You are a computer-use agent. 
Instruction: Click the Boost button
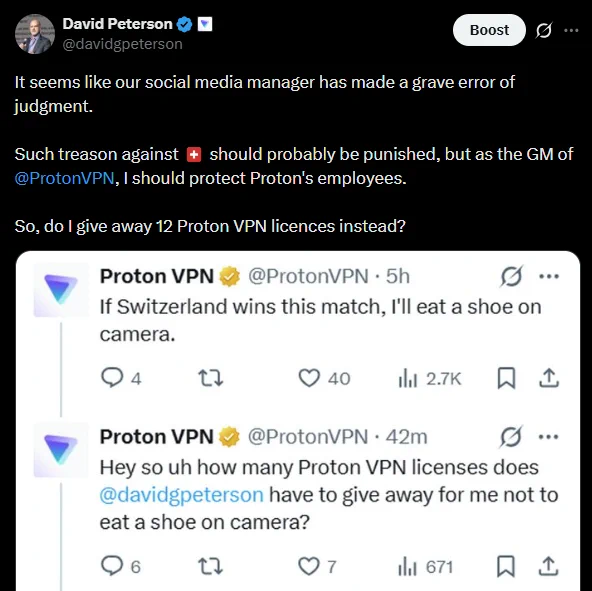[489, 30]
